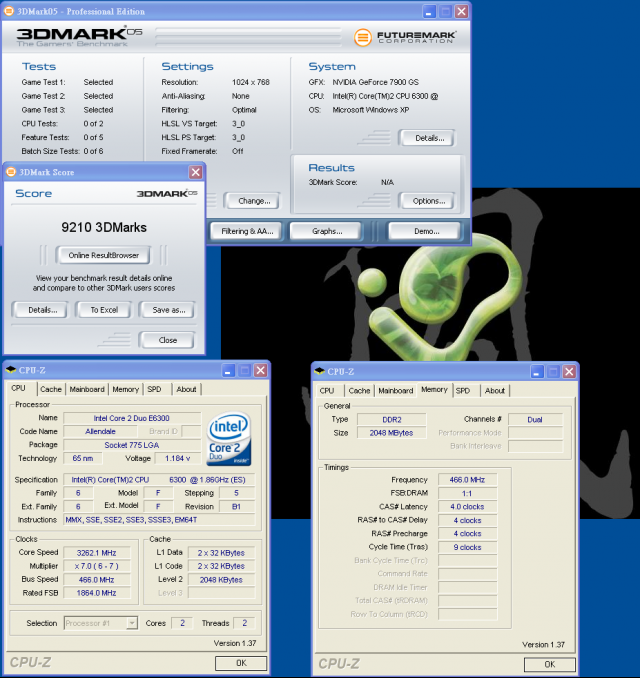Viewport: 640px width, 678px height.
Task: Click the Rated FSB 1864.0 MHz field
Action: (x=97, y=593)
